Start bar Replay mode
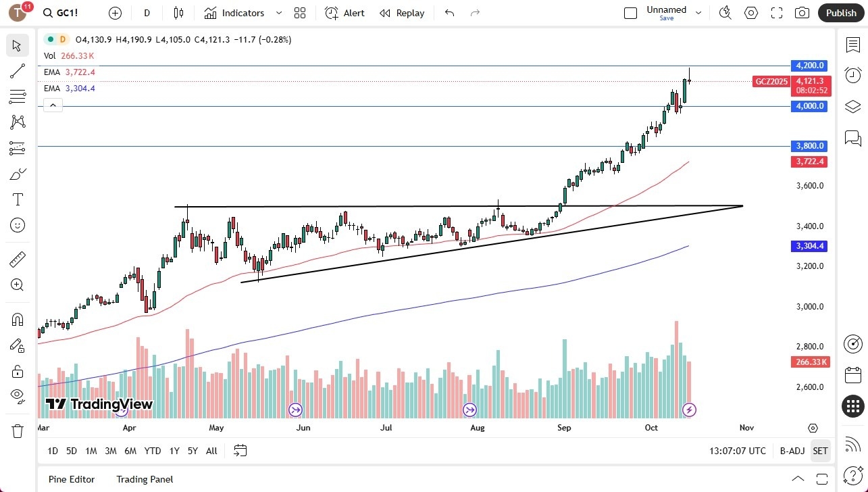The image size is (868, 492). (402, 13)
